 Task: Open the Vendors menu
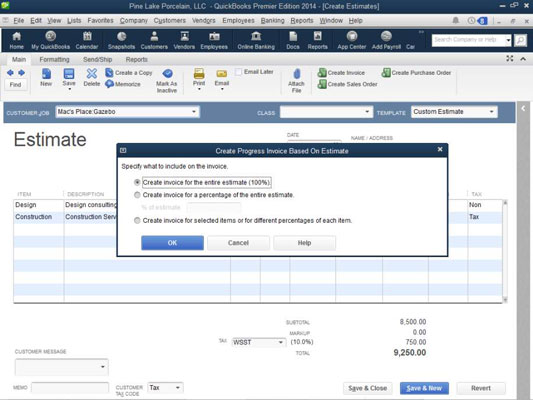[204, 21]
